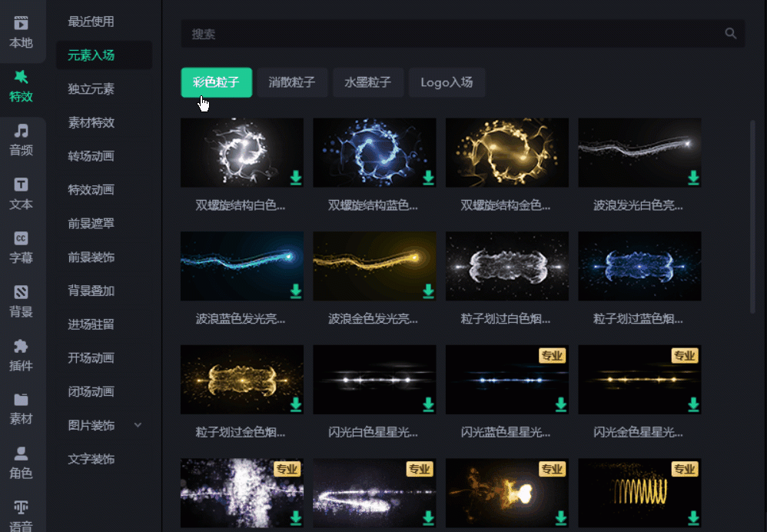Open the 素材特效 category

tap(91, 122)
